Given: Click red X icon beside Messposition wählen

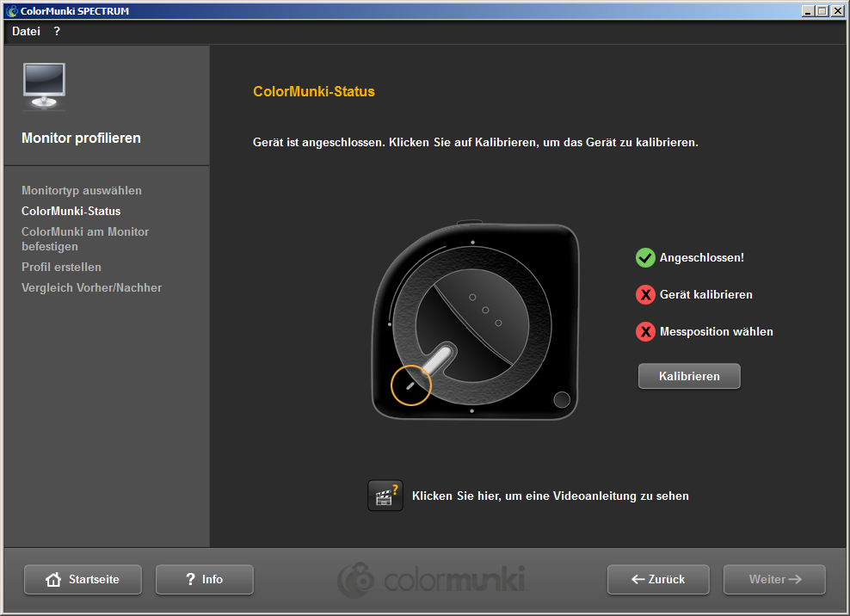Looking at the screenshot, I should coord(645,331).
